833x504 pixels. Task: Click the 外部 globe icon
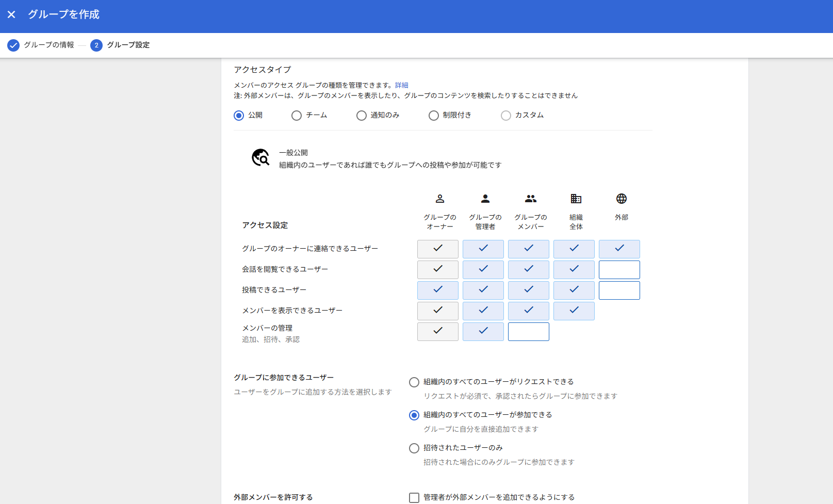pos(622,199)
